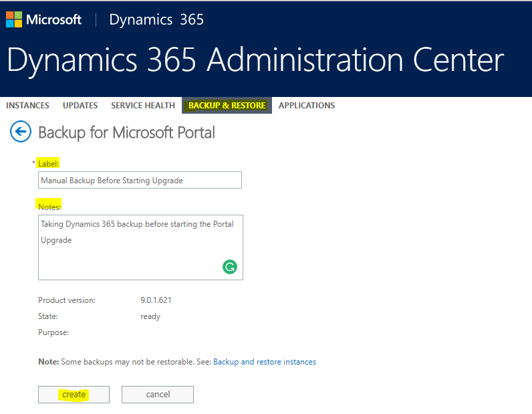This screenshot has height=414, width=532.
Task: Click the highlighted Notes field caption
Action: point(49,207)
